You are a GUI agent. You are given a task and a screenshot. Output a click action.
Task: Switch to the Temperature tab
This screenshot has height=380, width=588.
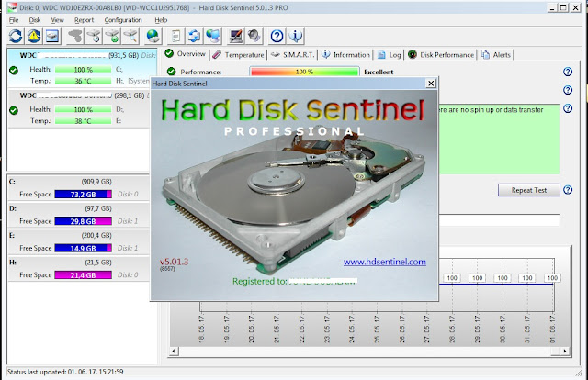point(238,55)
